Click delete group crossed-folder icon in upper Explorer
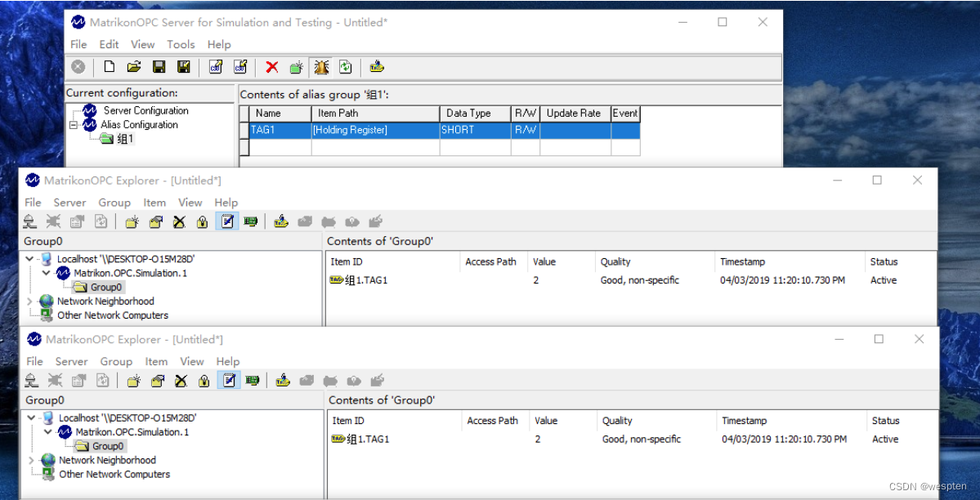The width and height of the screenshot is (980, 500). [179, 221]
